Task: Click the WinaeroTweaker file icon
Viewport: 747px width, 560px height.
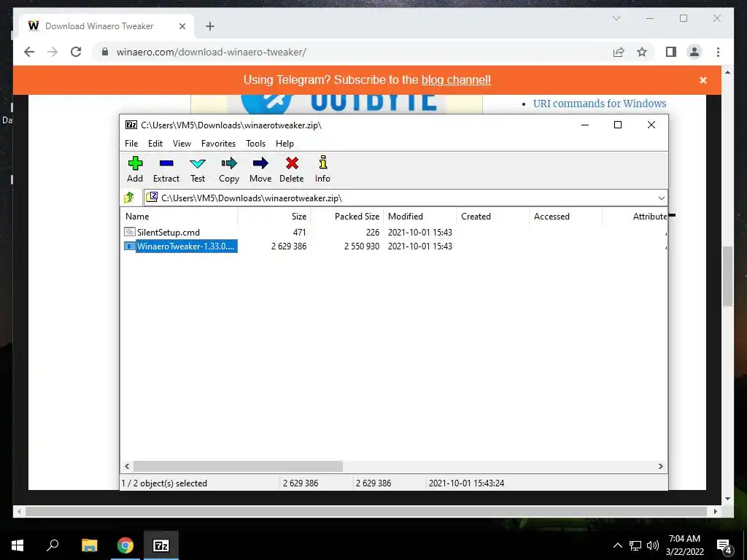Action: (x=130, y=246)
